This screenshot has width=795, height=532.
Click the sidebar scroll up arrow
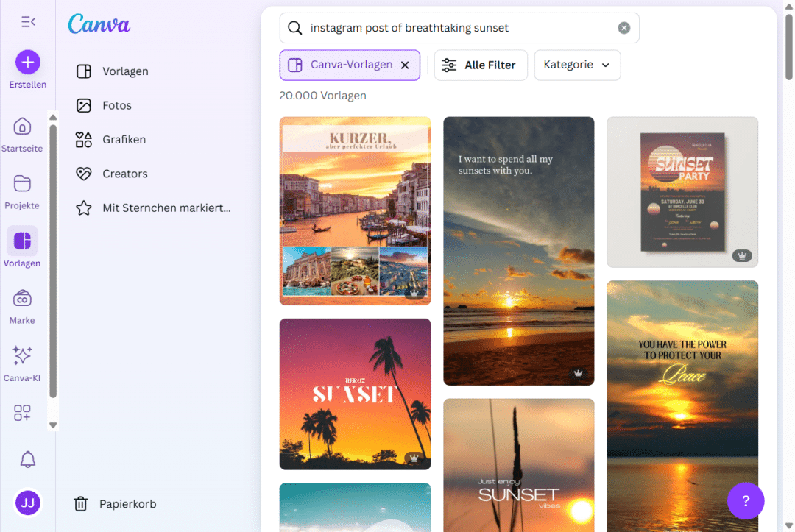click(x=53, y=118)
